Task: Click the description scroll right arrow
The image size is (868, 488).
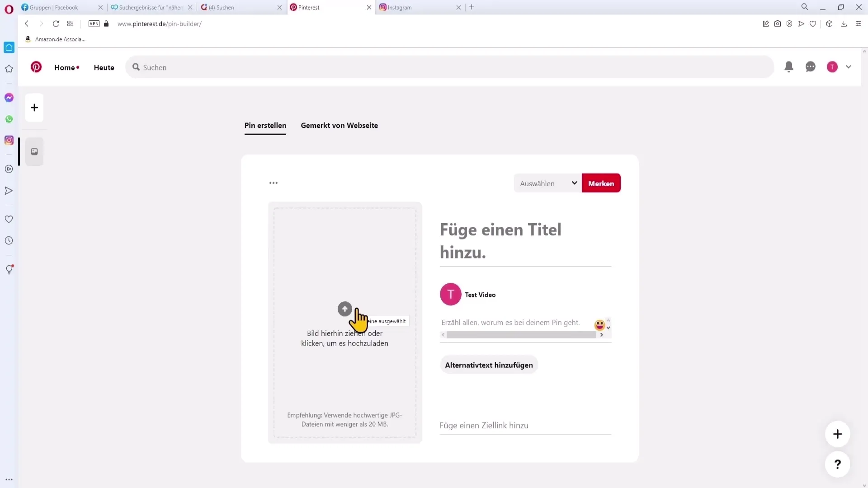Action: [x=601, y=335]
